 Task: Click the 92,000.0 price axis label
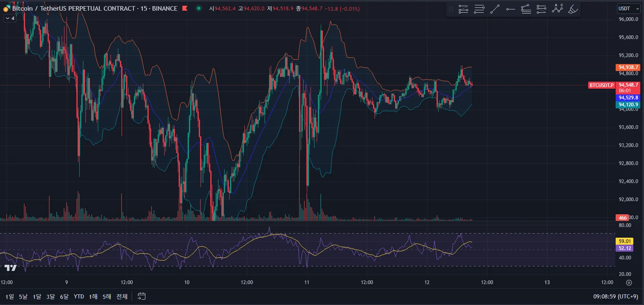coord(628,200)
